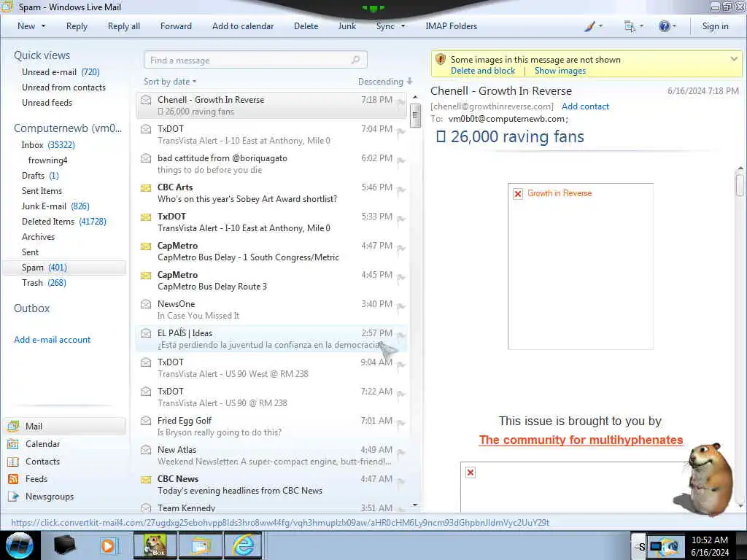Open the Contacts pane icon

13,462
